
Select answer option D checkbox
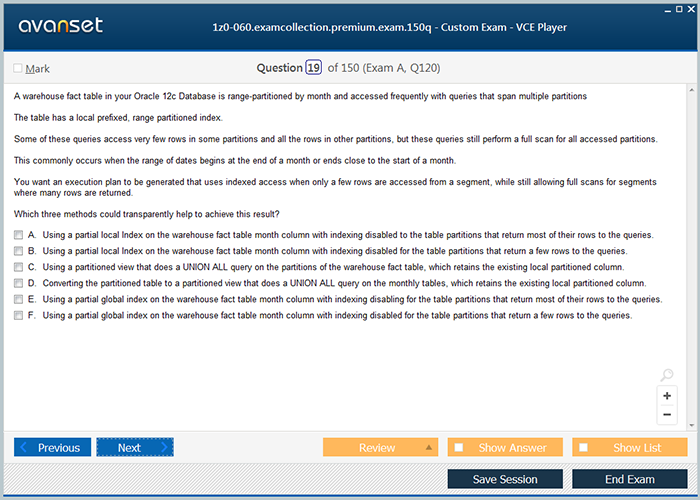pyautogui.click(x=18, y=283)
